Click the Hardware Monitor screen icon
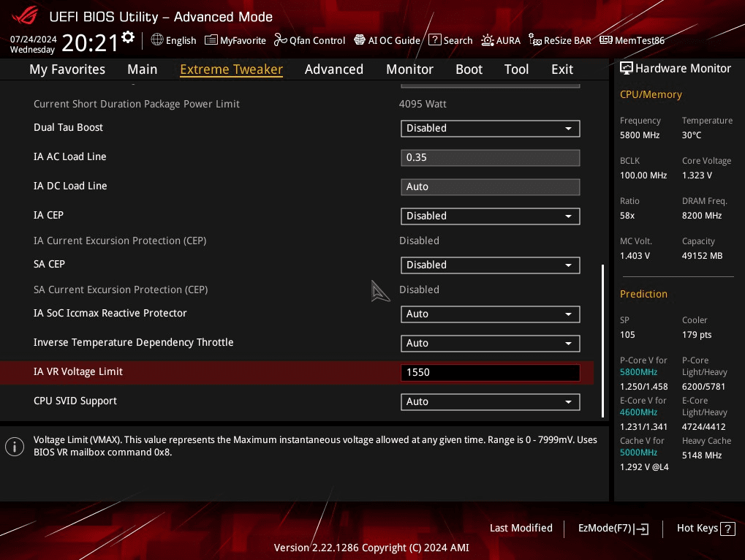 point(627,69)
